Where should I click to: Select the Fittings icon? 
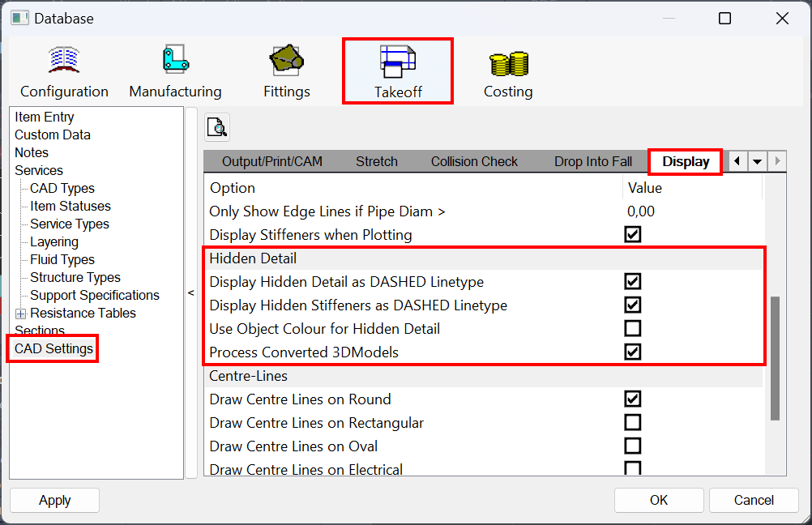286,69
